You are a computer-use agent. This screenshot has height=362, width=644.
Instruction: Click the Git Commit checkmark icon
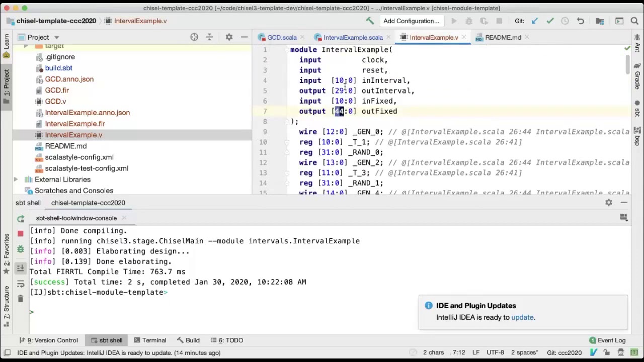[550, 21]
